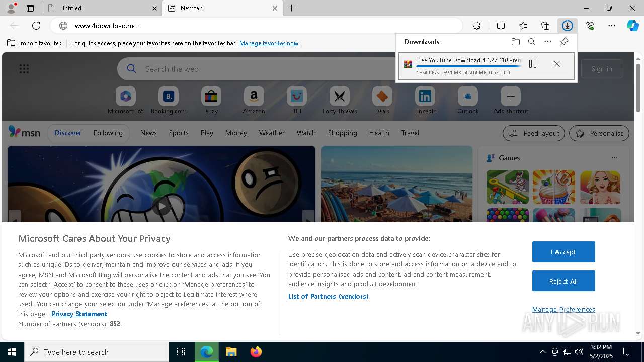Image resolution: width=644 pixels, height=362 pixels.
Task: Open downloads folder icon in Downloads panel
Action: [515, 42]
